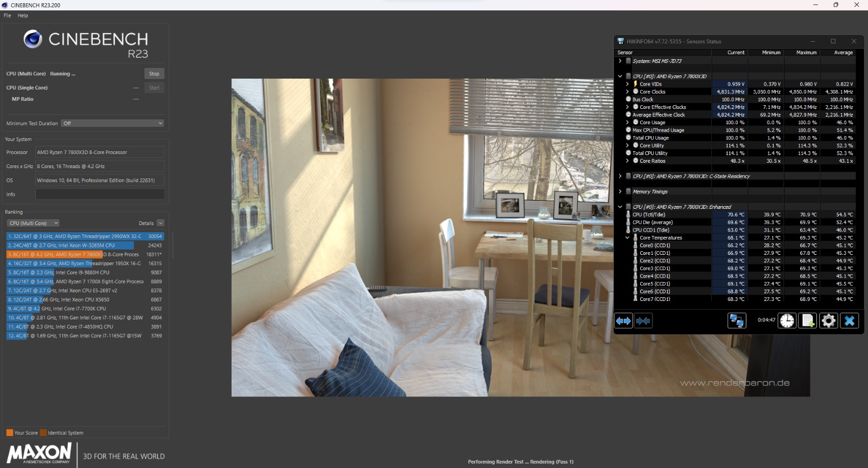
Task: Expand the ranking Details arrow
Action: pos(160,223)
